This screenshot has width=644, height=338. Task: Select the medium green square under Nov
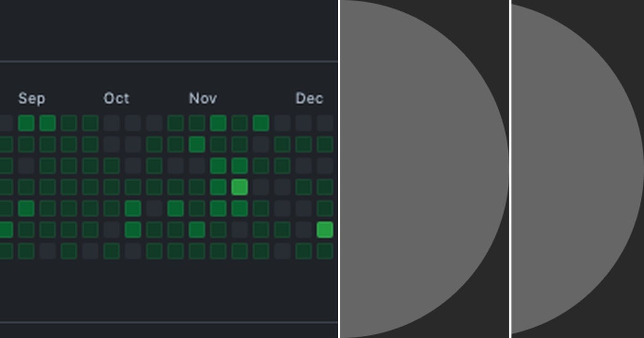[x=218, y=166]
